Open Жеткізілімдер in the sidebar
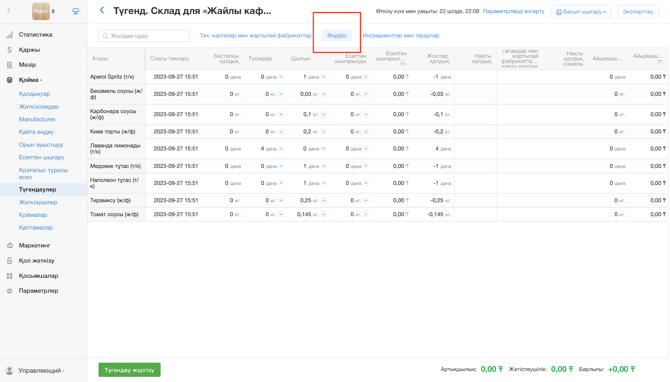This screenshot has width=670, height=382. pyautogui.click(x=39, y=107)
